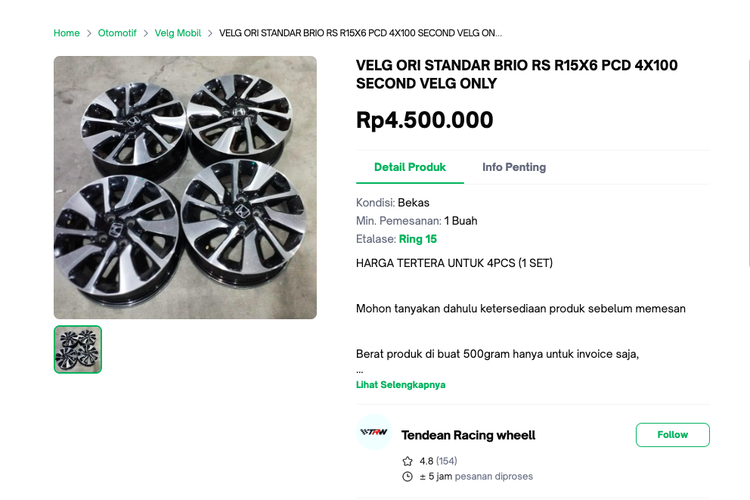Open the Otomotif category breadcrumb
The image size is (750, 500).
tap(117, 33)
